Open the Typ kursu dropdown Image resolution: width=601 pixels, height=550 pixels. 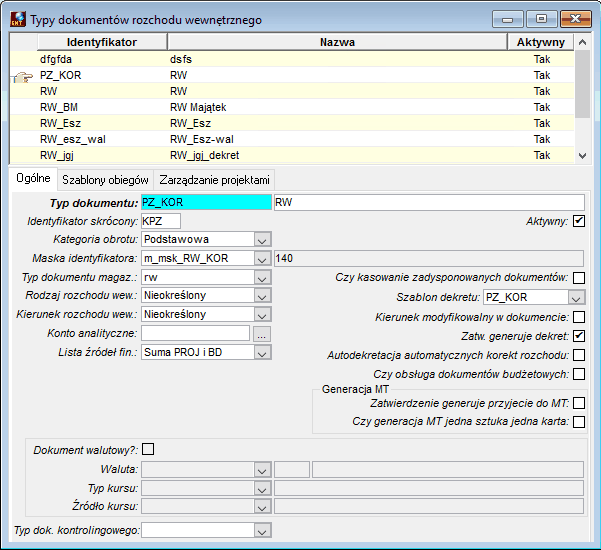click(262, 489)
